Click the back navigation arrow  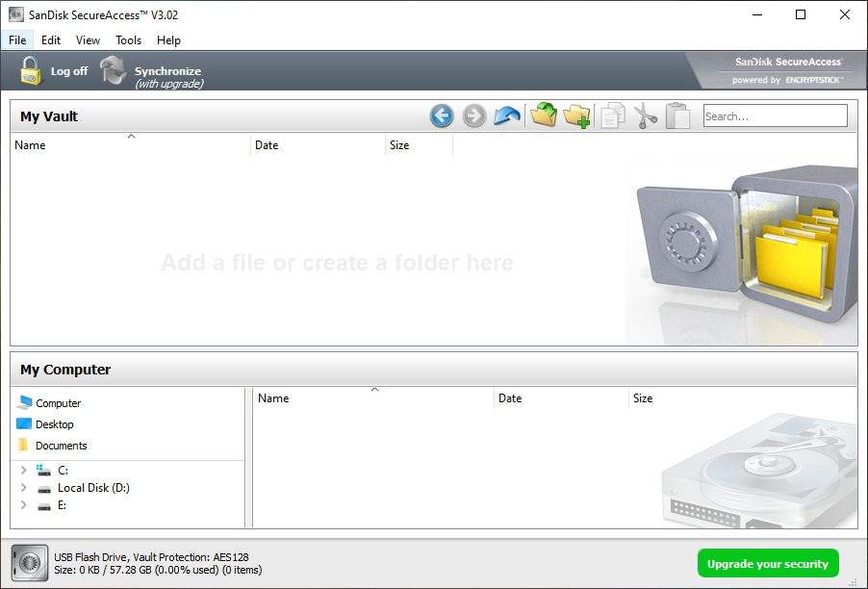coord(441,115)
